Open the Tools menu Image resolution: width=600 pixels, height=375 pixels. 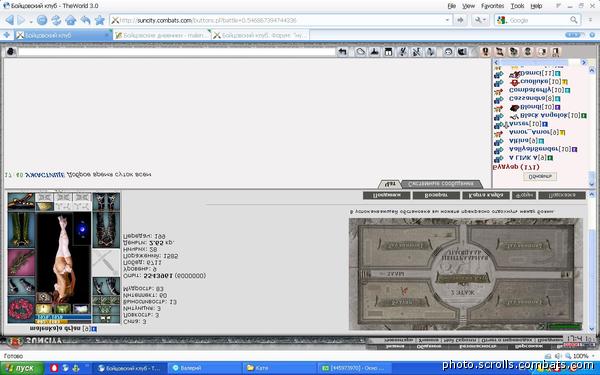coord(517,6)
